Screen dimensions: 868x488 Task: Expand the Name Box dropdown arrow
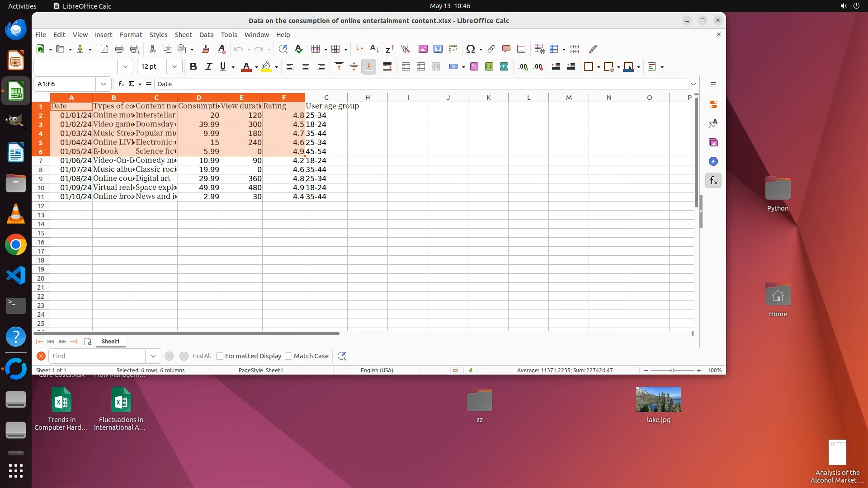(x=104, y=84)
